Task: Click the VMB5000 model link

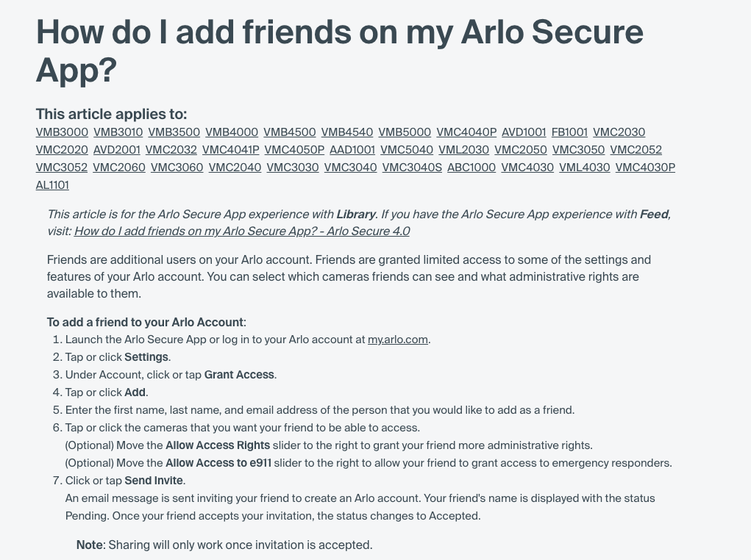Action: tap(405, 132)
